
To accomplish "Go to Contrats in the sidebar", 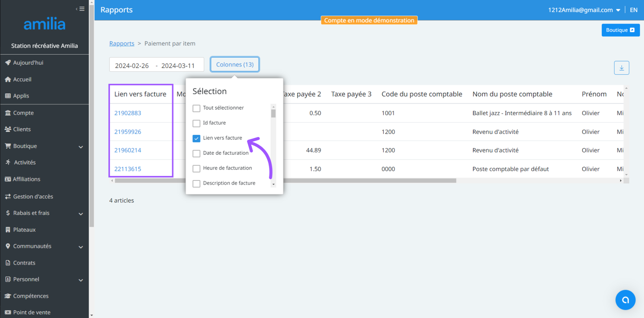I will click(x=24, y=263).
